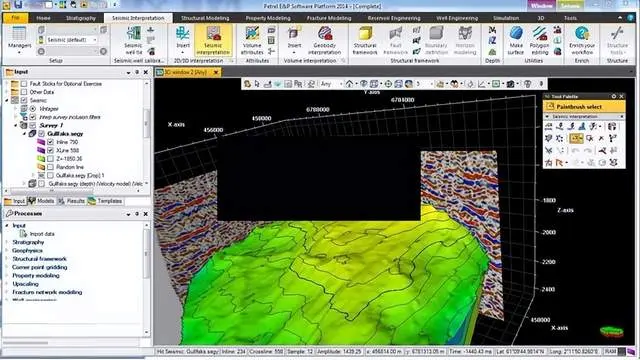Open Horizon modeling tool
The image size is (640, 360).
tap(465, 40)
